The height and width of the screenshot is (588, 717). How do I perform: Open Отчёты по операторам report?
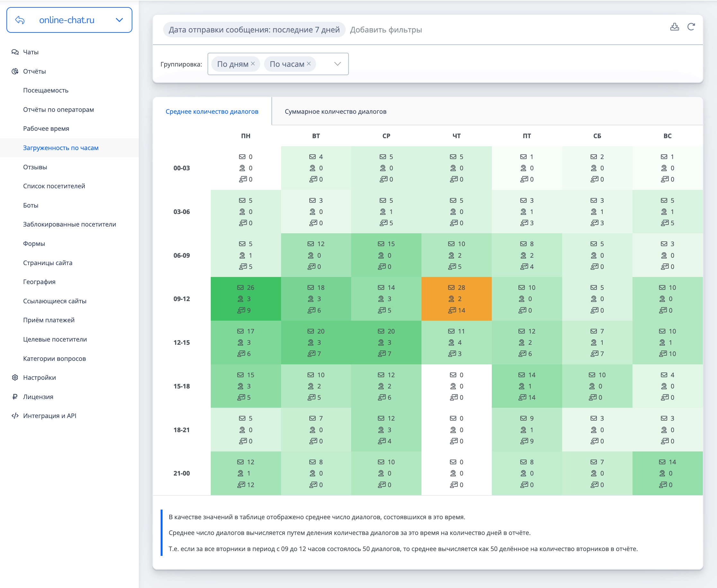58,109
